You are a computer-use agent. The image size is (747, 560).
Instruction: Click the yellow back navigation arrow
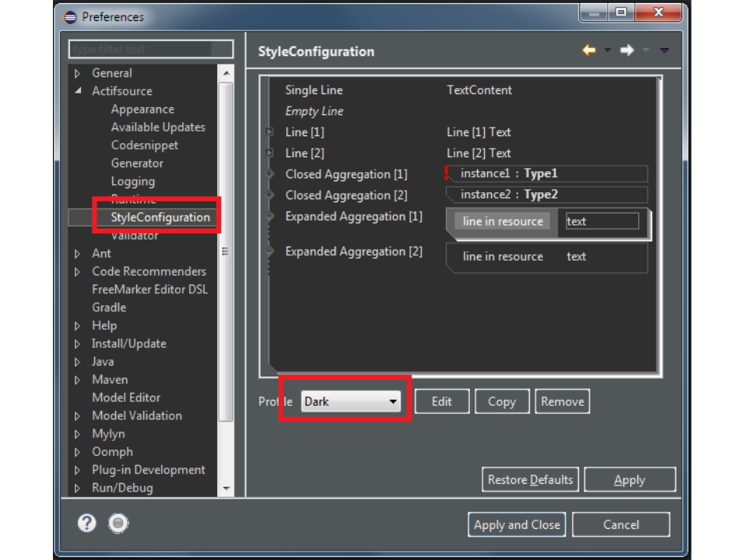point(589,51)
